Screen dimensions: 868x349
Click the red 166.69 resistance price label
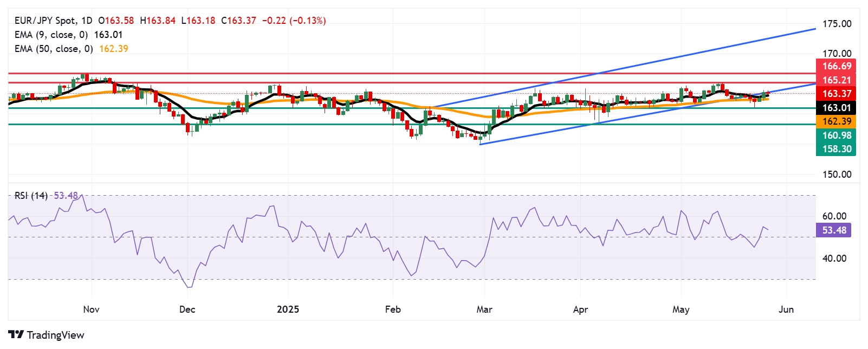click(x=837, y=66)
